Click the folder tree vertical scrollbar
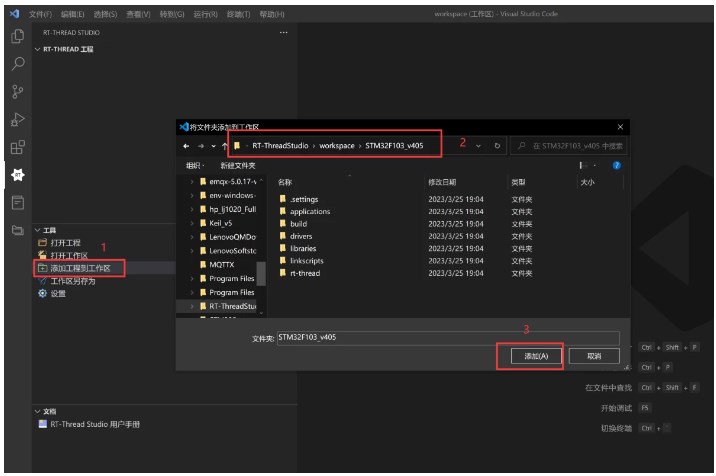This screenshot has width=716, height=476. pos(261,273)
